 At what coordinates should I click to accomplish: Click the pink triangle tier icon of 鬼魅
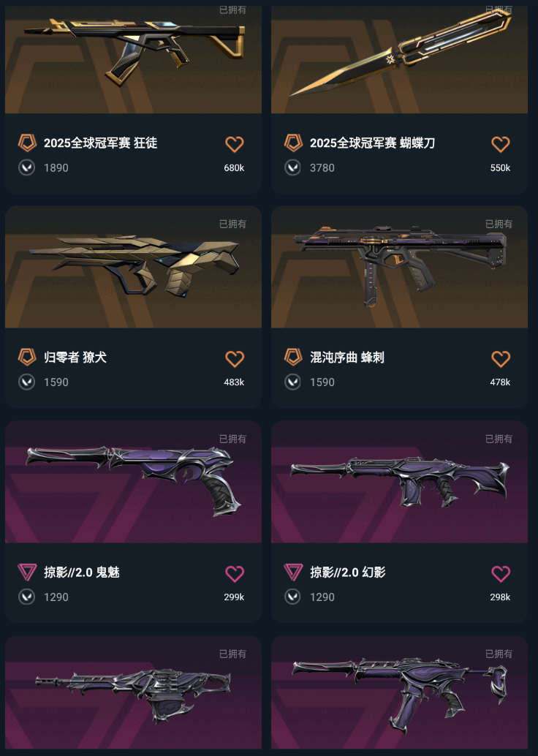pyautogui.click(x=27, y=572)
